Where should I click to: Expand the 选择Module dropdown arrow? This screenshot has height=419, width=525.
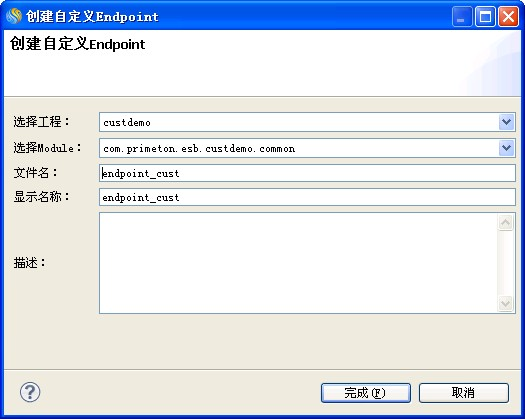[506, 148]
